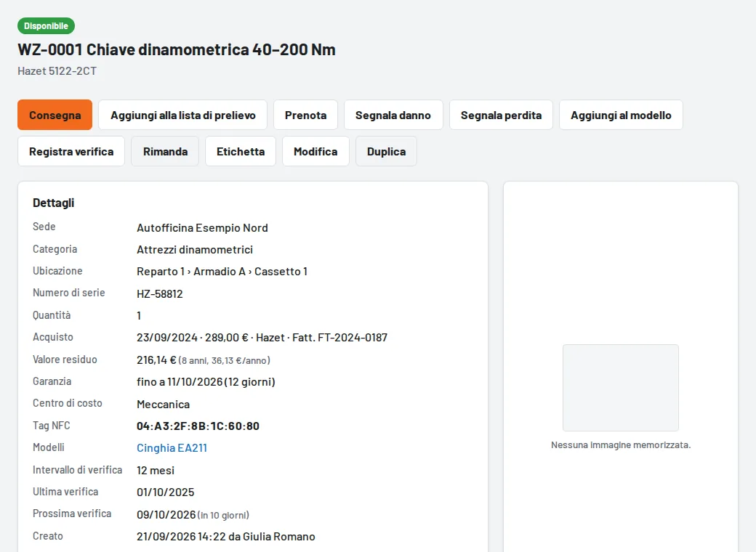
Task: Click the cost center value Meccanica
Action: point(164,404)
